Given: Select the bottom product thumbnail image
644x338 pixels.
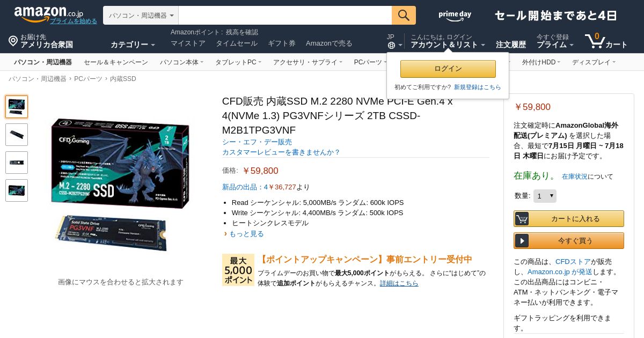Looking at the screenshot, I should [17, 190].
